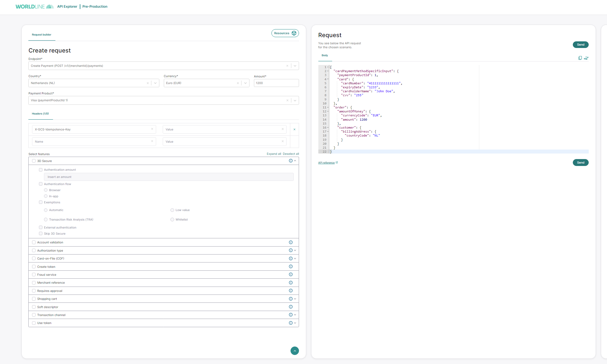Screen dimensions: 607x364
Task: Clear the X-GCS-Idempotence-Key name field
Action: [x=152, y=129]
